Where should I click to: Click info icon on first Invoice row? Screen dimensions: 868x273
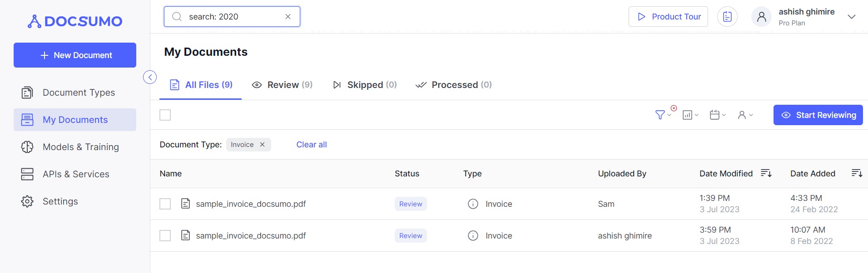pos(473,204)
